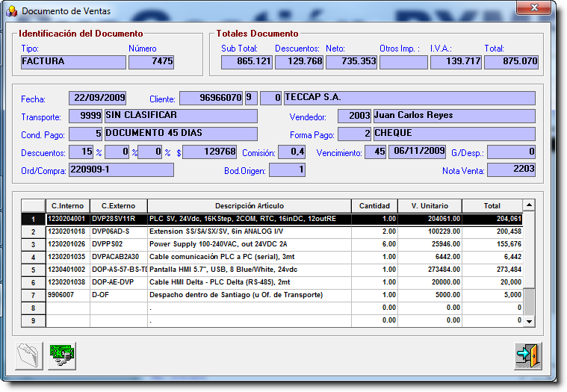Image resolution: width=567 pixels, height=392 pixels.
Task: Click the C.Interno column header
Action: pyautogui.click(x=68, y=206)
